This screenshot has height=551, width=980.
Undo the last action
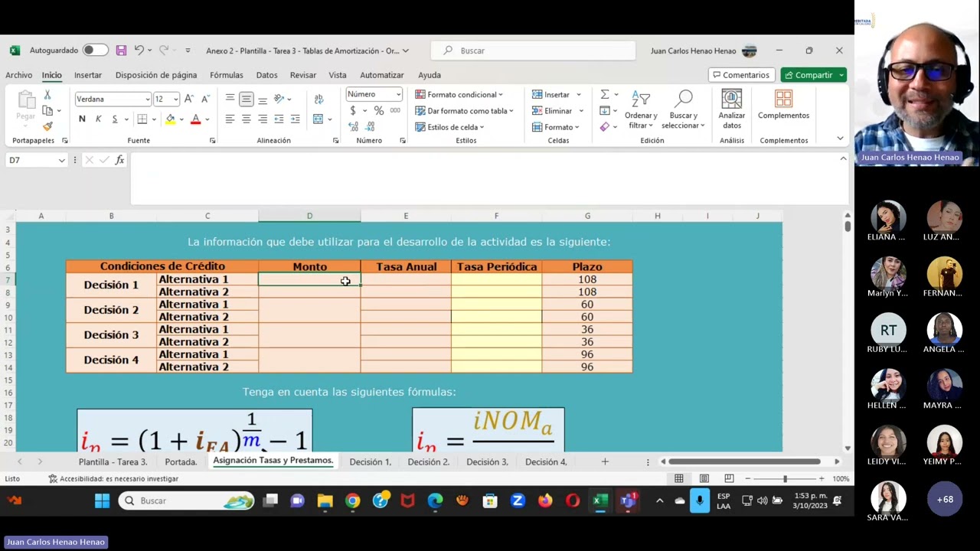click(x=139, y=51)
